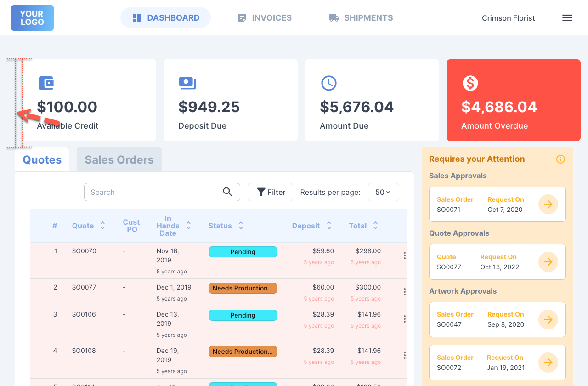Screen dimensions: 588x386
Task: Click the YOUR LOGO image
Action: tap(32, 18)
